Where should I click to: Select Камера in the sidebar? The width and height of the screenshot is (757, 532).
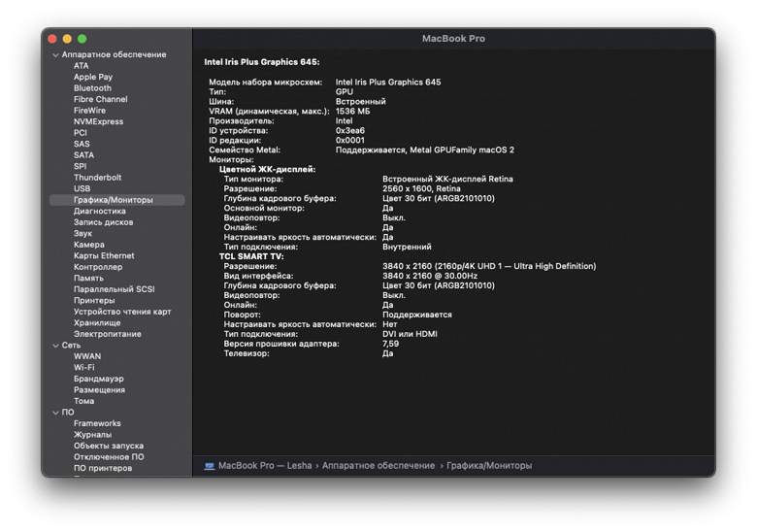[89, 245]
